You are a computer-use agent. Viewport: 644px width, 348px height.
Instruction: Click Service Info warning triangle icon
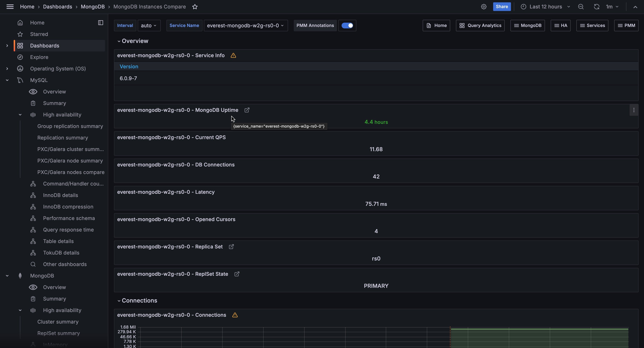click(x=233, y=56)
